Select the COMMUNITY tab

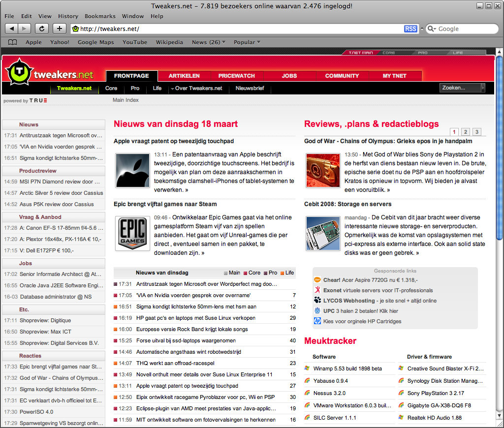tap(342, 76)
